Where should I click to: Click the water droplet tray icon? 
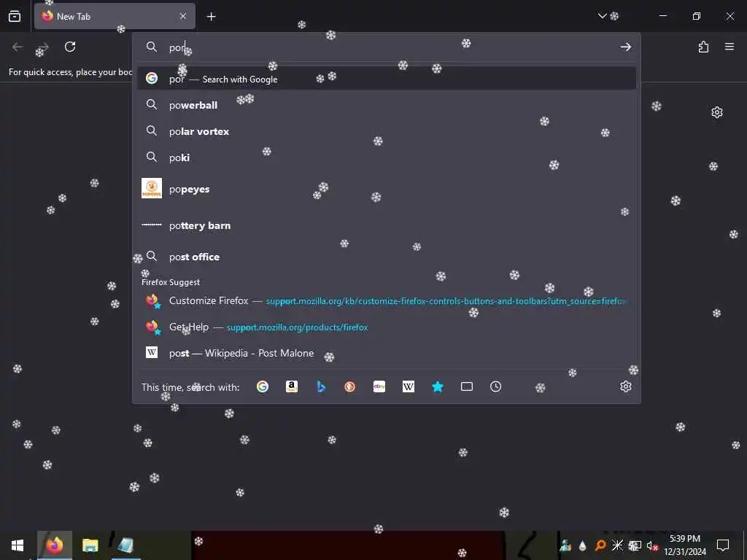click(583, 545)
